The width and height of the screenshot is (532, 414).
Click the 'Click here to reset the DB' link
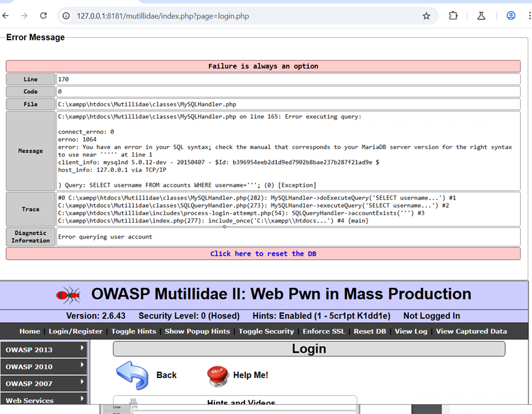(263, 254)
